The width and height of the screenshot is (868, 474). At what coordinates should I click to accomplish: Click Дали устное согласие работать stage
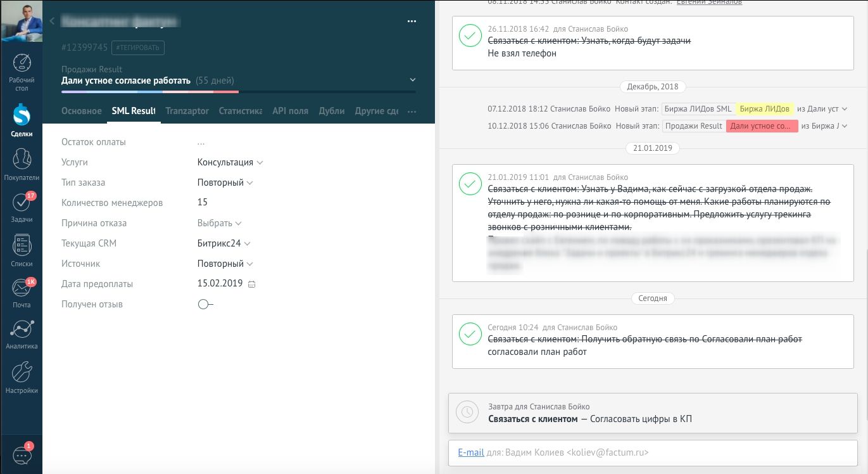pos(126,80)
